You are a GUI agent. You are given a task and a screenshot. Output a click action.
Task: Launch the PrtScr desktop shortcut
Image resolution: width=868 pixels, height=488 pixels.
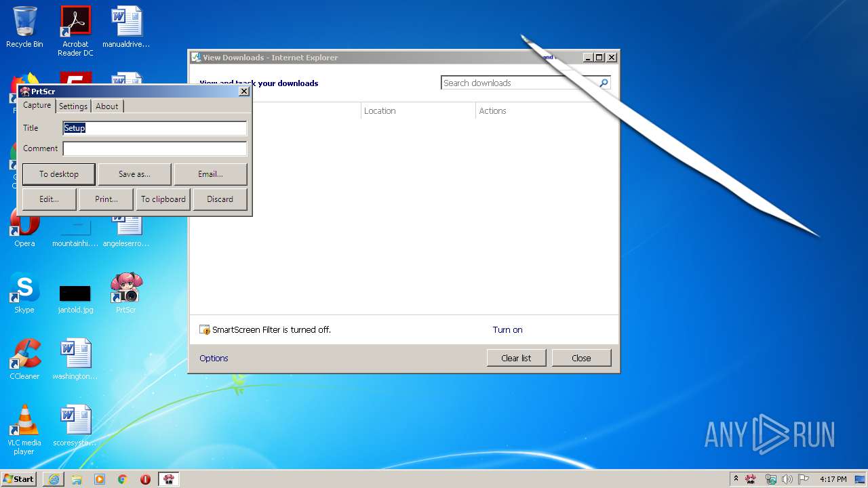pyautogui.click(x=126, y=293)
